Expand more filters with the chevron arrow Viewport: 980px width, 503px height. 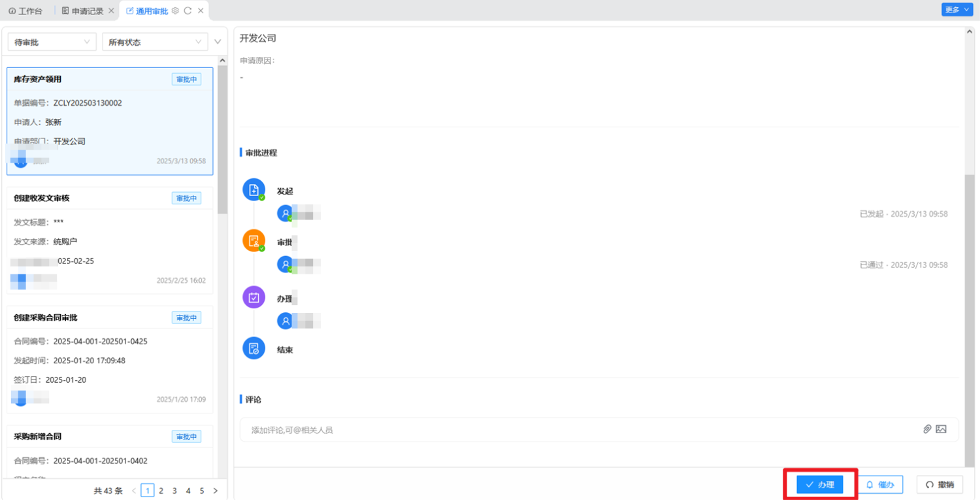click(218, 42)
